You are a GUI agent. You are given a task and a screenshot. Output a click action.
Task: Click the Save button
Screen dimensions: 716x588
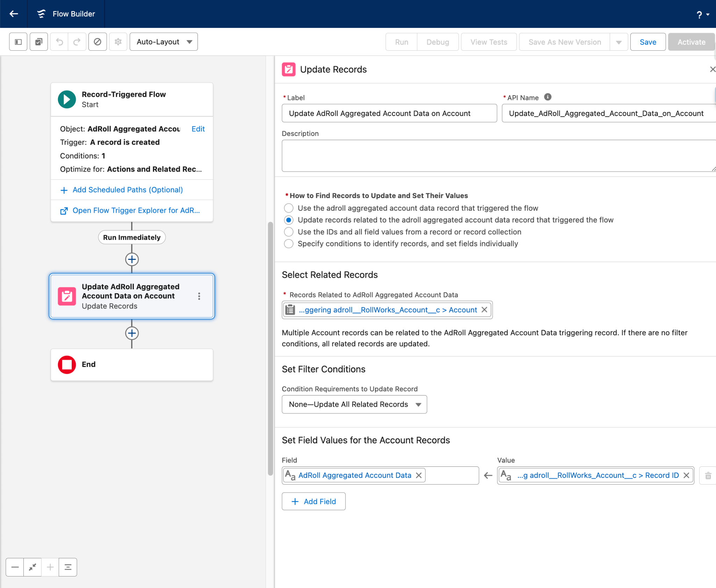[648, 42]
